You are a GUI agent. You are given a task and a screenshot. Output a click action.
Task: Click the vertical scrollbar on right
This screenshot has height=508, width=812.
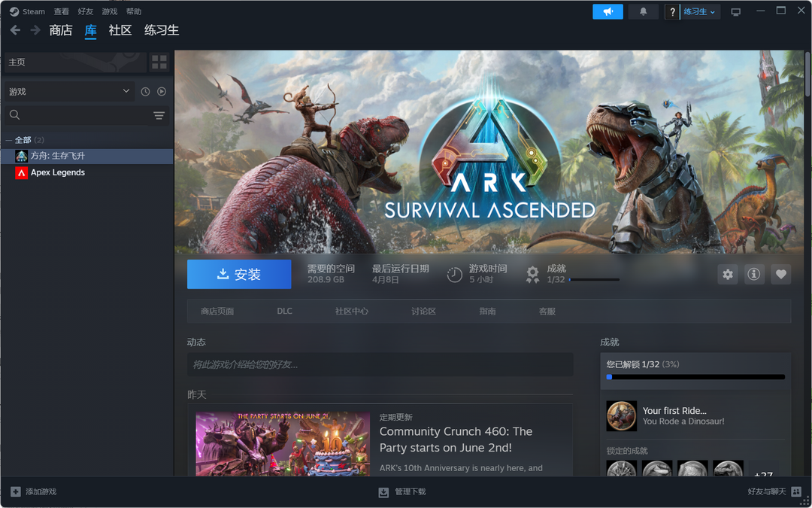807,72
